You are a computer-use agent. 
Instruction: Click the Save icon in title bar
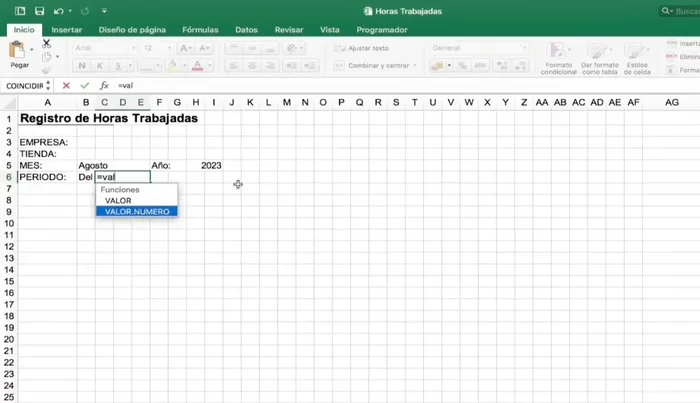[x=39, y=11]
